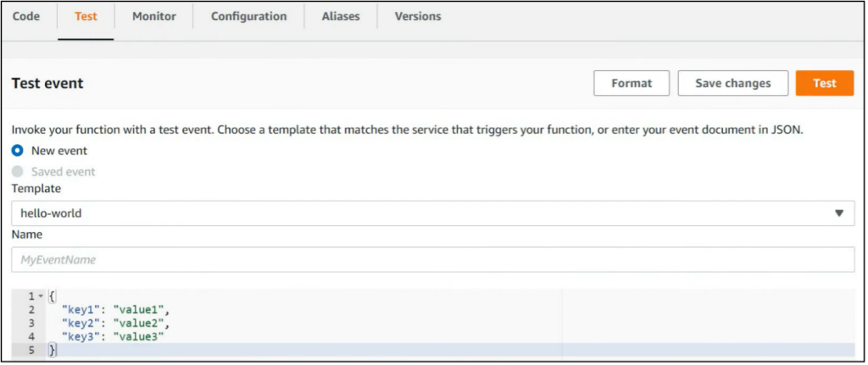
Task: Switch to the Test tab
Action: [x=86, y=16]
